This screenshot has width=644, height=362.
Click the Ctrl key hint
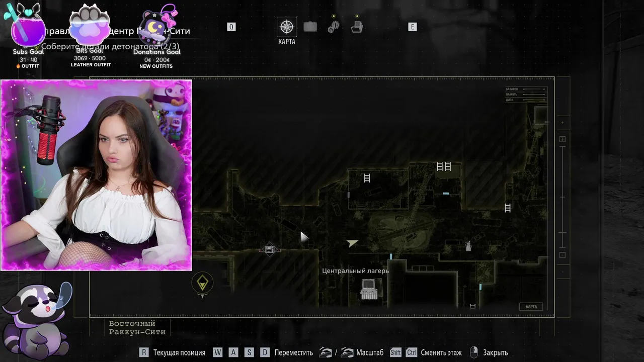click(412, 352)
